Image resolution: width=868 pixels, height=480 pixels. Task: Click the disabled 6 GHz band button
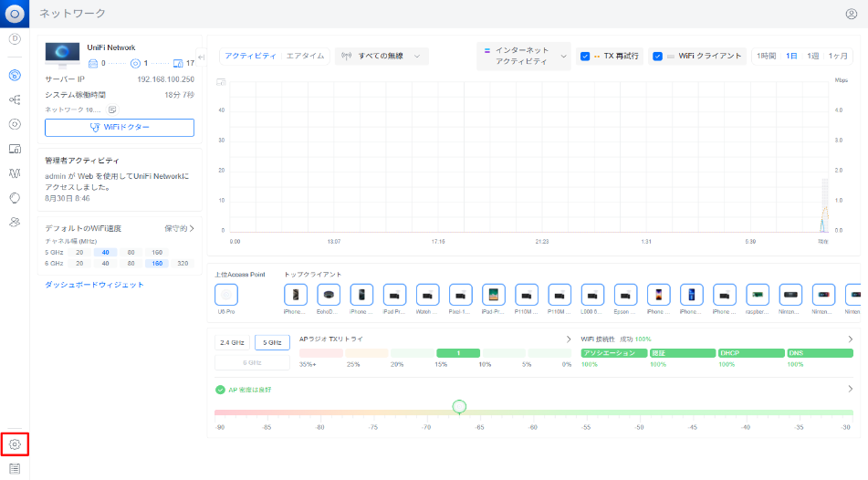click(x=252, y=362)
